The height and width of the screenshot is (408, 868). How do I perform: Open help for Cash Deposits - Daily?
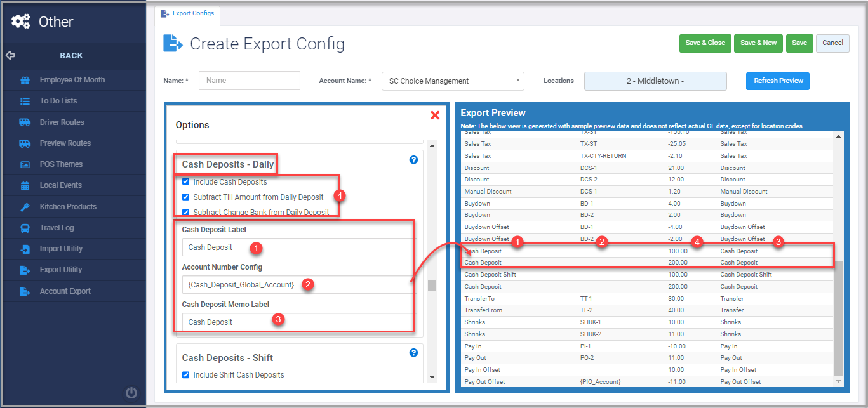click(x=413, y=160)
